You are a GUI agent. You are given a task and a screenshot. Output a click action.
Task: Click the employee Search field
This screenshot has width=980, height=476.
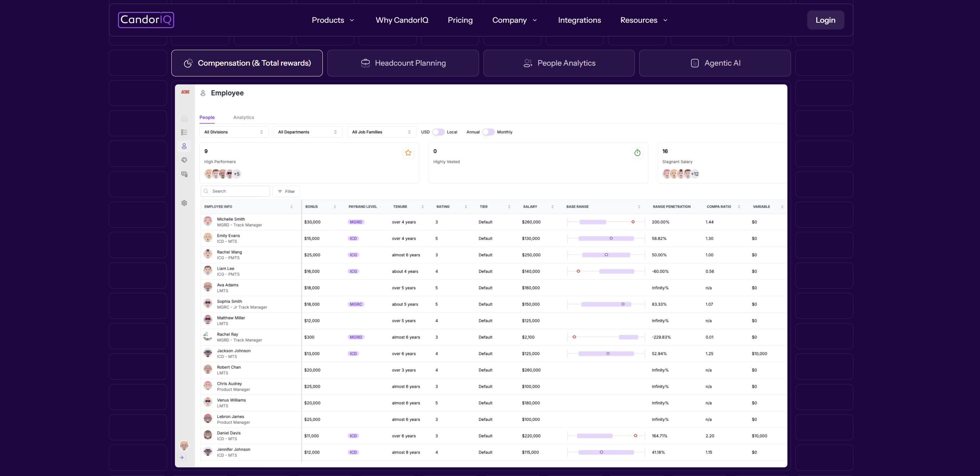point(236,191)
